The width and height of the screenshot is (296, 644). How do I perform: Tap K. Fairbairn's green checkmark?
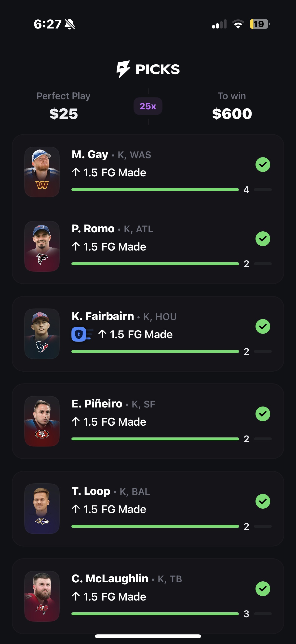click(263, 326)
